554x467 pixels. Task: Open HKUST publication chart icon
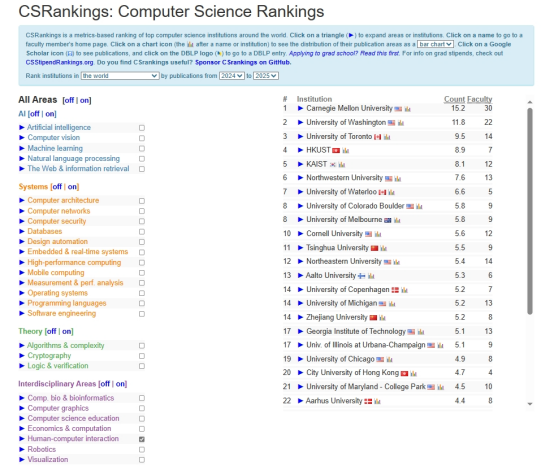point(346,150)
